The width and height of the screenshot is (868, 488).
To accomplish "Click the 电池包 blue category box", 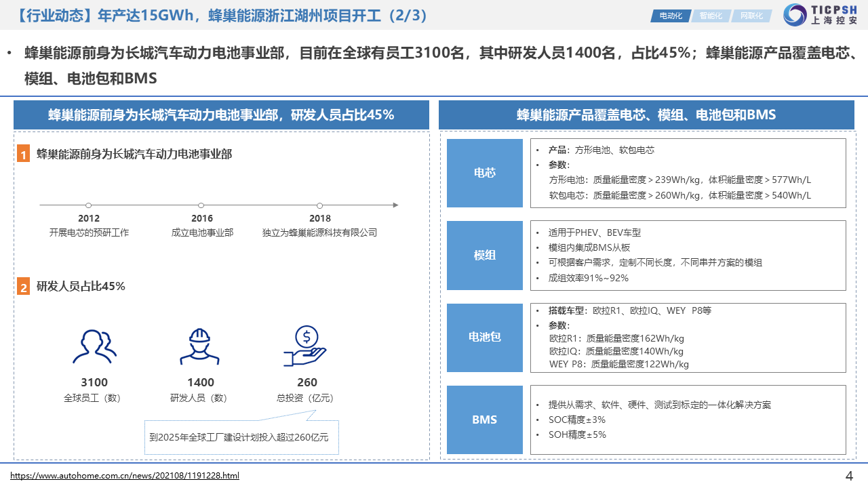I will [x=484, y=337].
